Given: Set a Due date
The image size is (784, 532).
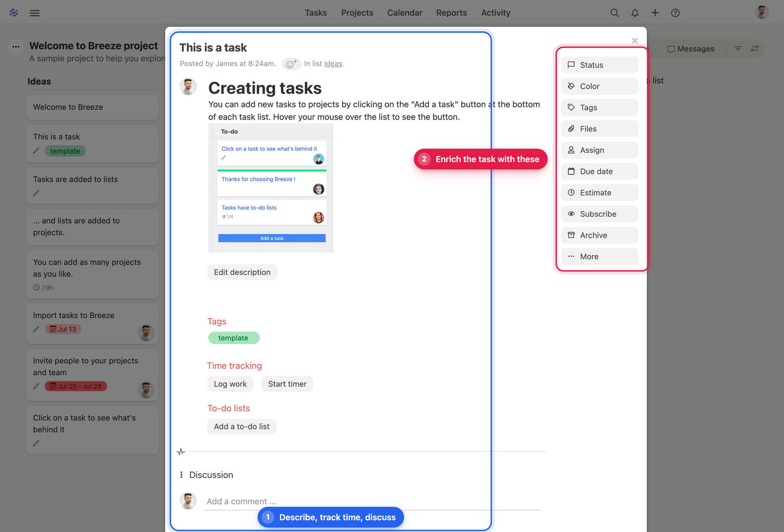Looking at the screenshot, I should point(600,171).
